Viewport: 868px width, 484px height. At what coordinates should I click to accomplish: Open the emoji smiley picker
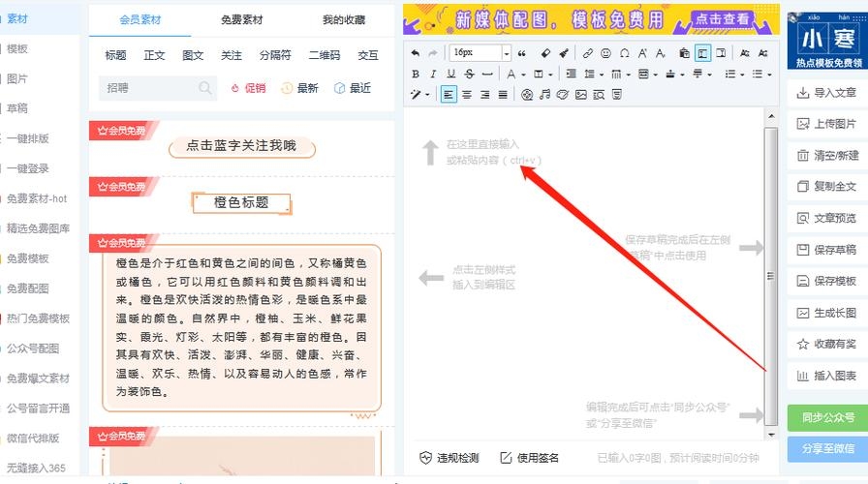pyautogui.click(x=605, y=53)
